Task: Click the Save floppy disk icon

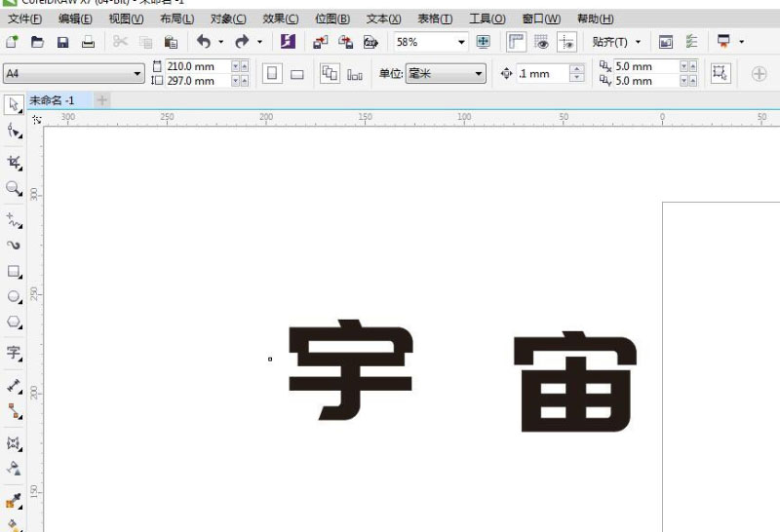Action: [x=62, y=42]
